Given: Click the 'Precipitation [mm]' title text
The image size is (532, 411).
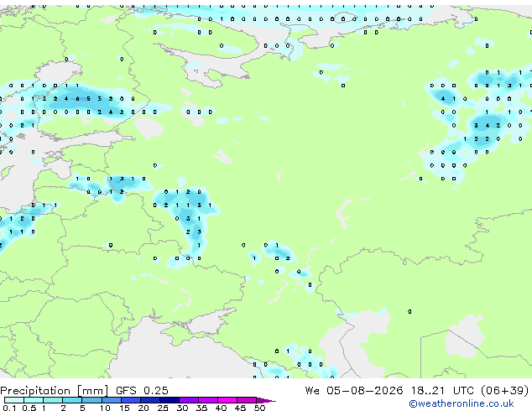Looking at the screenshot, I should [54, 391].
